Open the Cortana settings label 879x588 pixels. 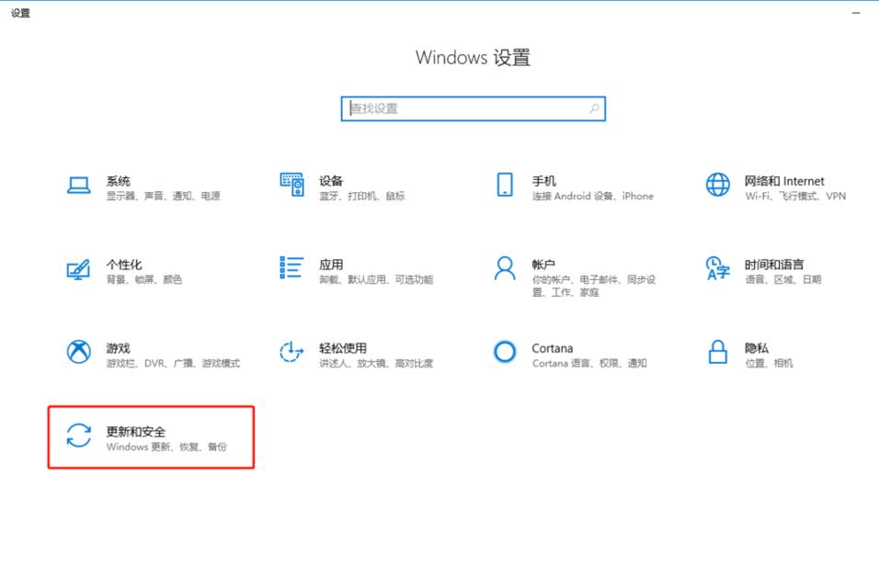click(x=553, y=348)
